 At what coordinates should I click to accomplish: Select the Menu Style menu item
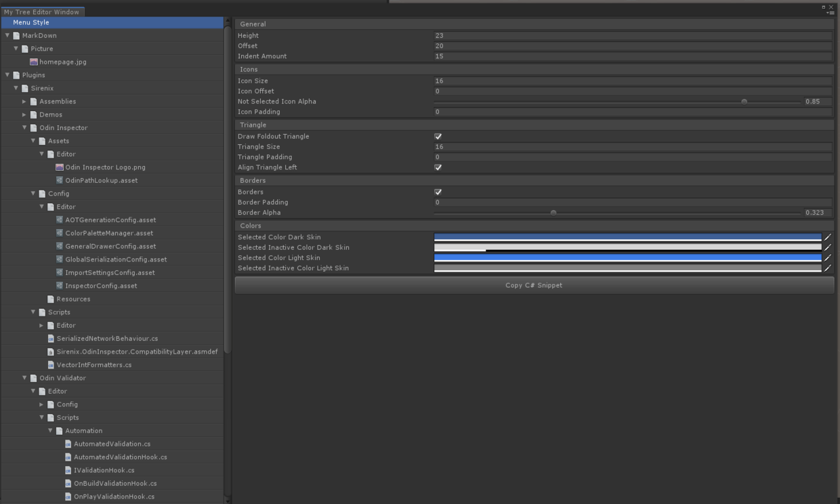point(31,22)
